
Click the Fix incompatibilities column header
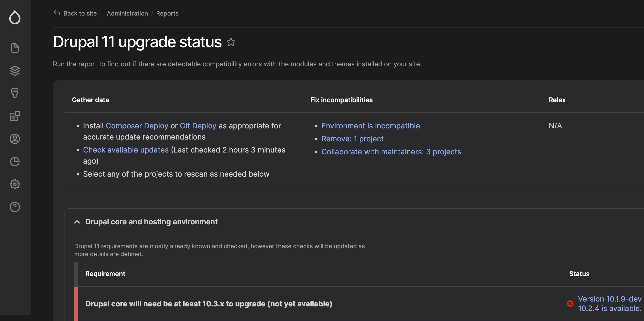click(x=341, y=100)
